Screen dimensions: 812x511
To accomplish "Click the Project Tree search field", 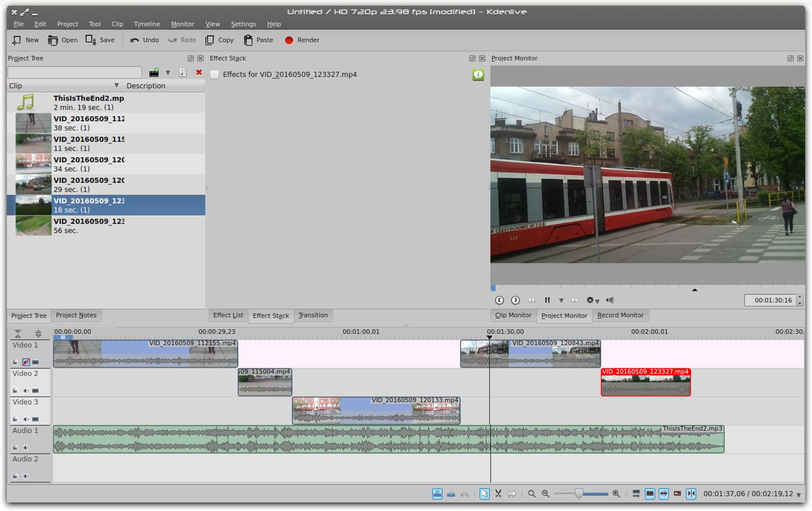I will pyautogui.click(x=75, y=72).
